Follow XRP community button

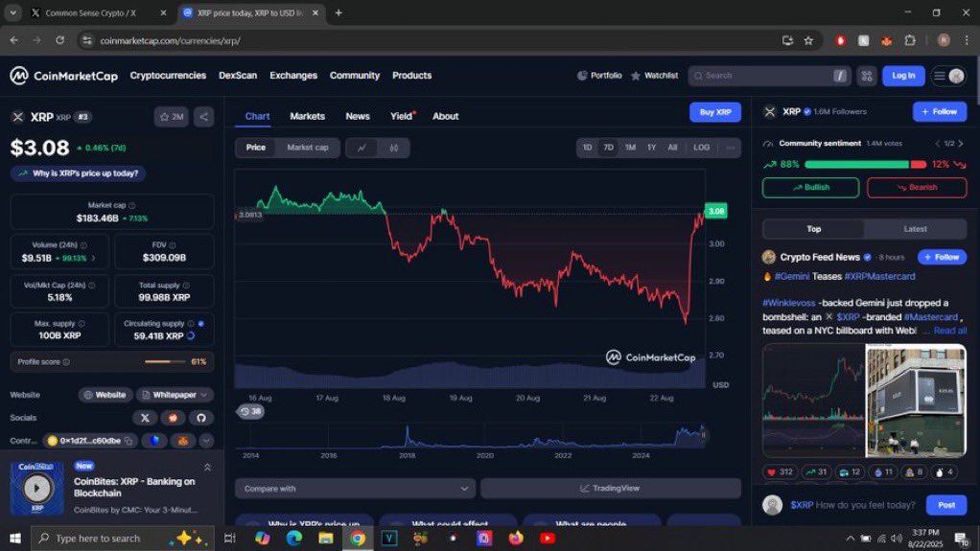click(x=940, y=112)
